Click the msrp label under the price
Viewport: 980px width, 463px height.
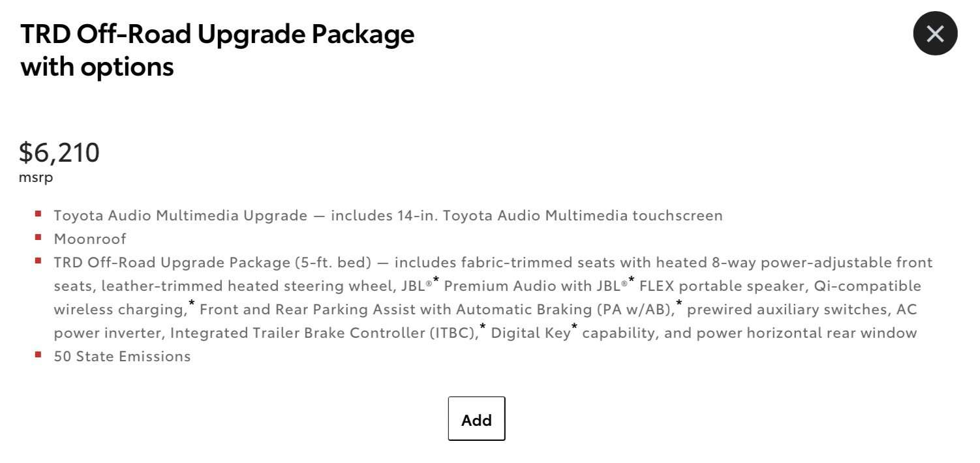[37, 177]
